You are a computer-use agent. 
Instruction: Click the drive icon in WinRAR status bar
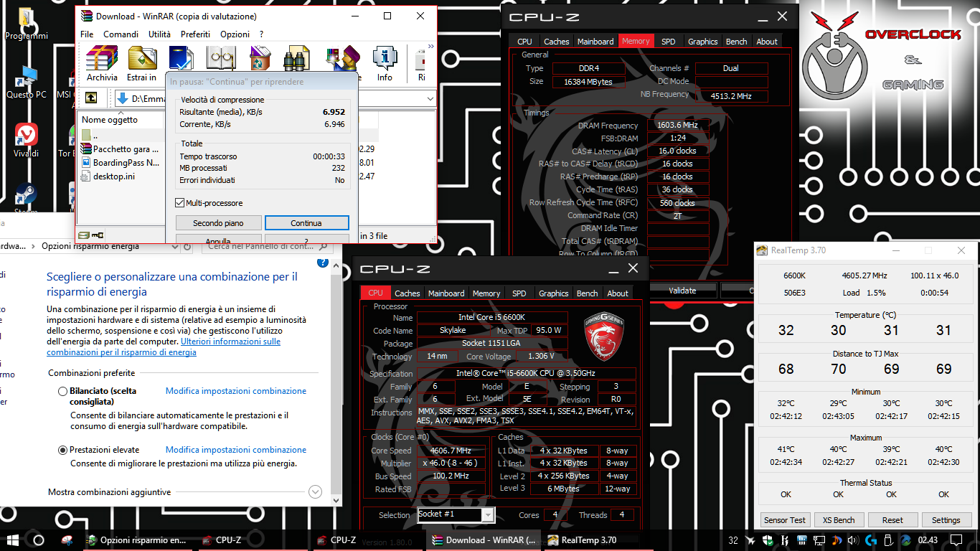coord(84,235)
